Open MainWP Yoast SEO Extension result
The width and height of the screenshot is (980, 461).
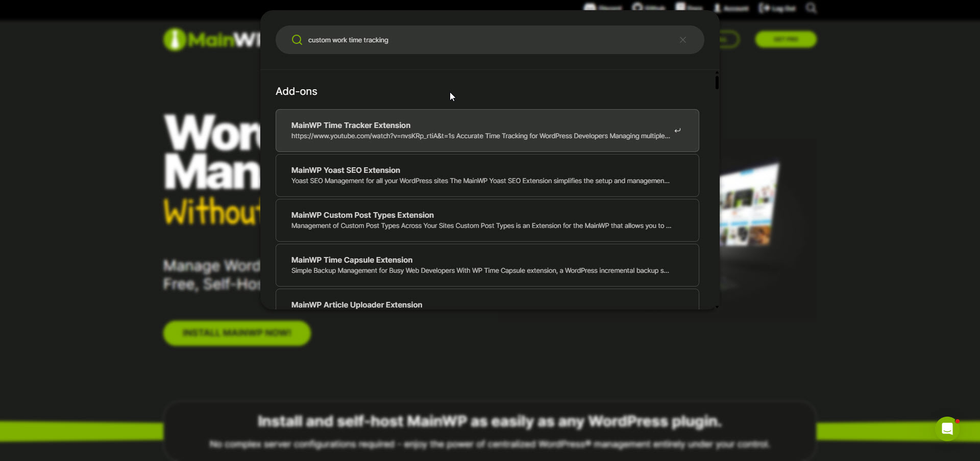pos(487,175)
